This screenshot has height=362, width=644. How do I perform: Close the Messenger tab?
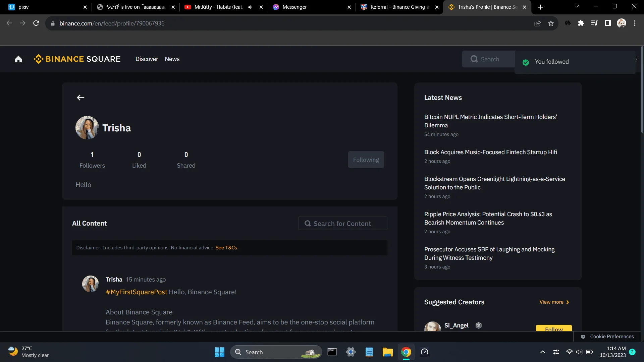pos(349,7)
